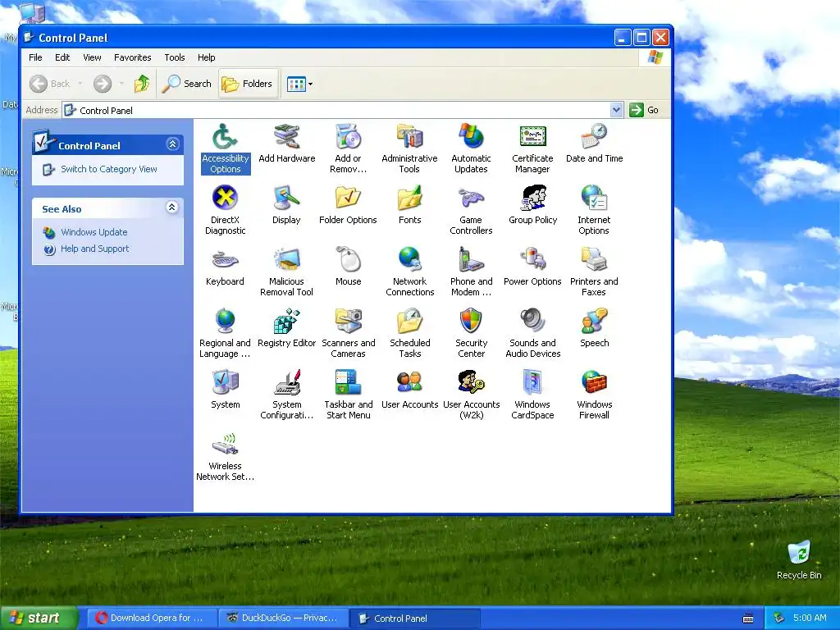Open Network Connections icon

point(410,272)
